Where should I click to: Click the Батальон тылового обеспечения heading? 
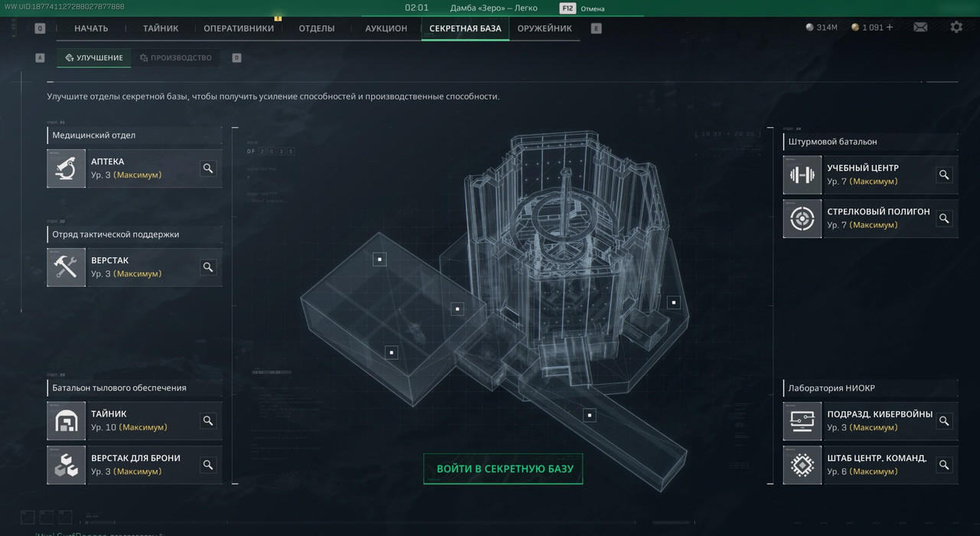coord(119,388)
